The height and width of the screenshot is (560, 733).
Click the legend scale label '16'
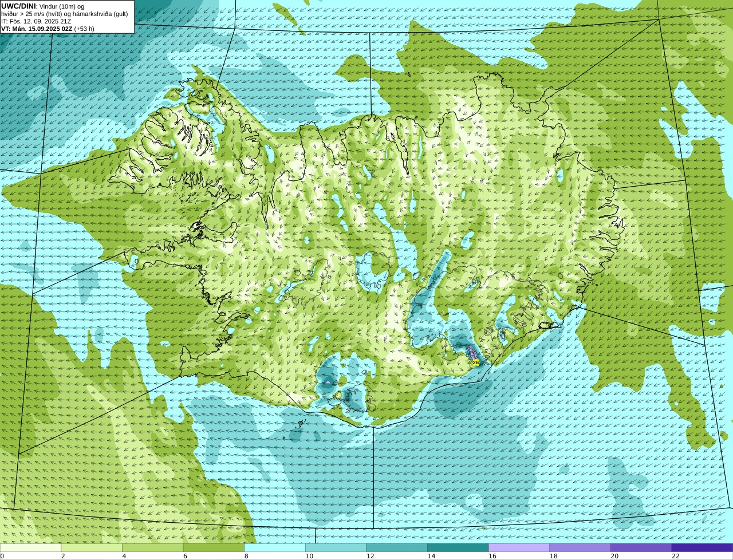pos(492,556)
